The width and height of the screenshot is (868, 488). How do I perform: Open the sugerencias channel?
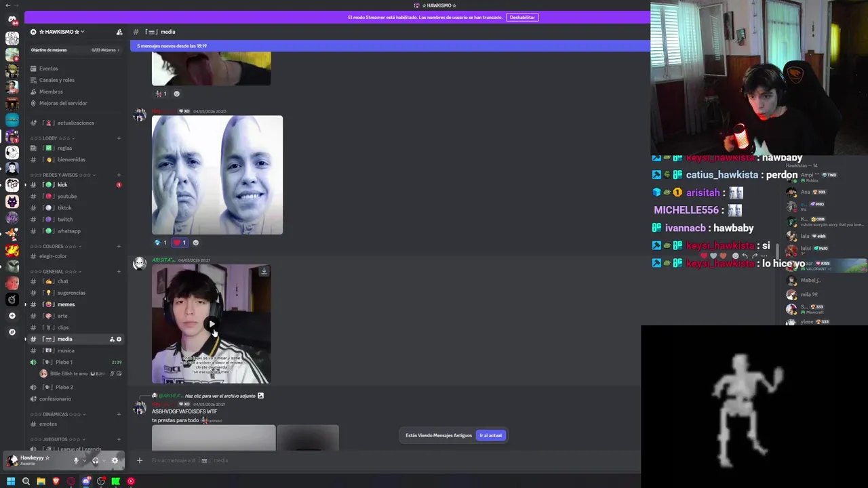coord(71,293)
